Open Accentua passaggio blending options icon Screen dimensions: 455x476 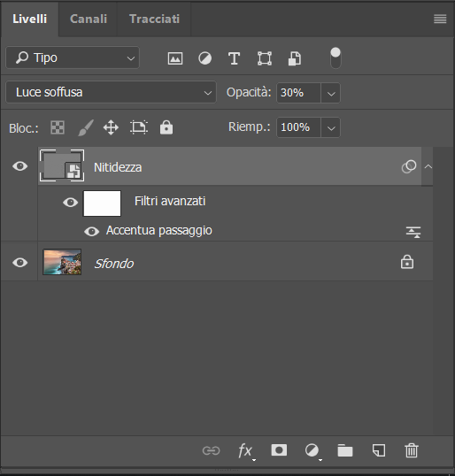(413, 232)
